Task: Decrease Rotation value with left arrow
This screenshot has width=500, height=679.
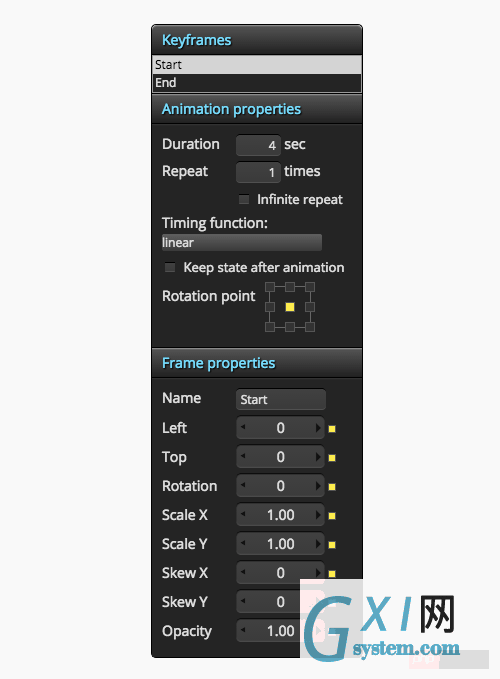Action: tap(243, 485)
